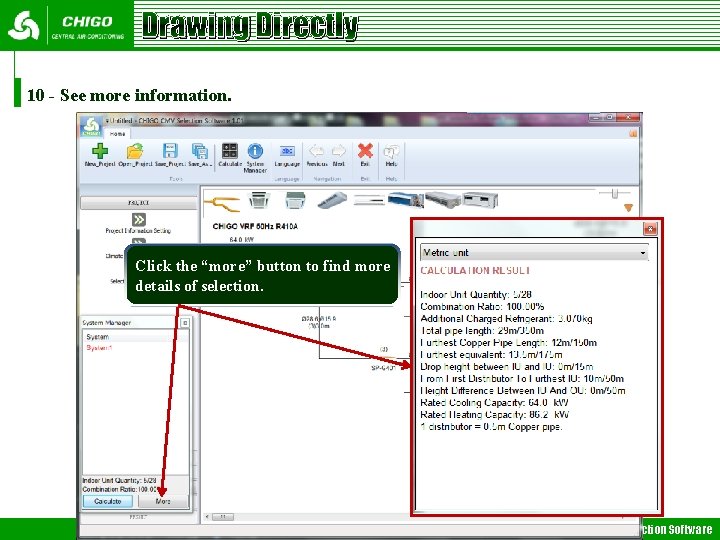Click the Help icon in ribbon
720x540 pixels.
click(391, 151)
